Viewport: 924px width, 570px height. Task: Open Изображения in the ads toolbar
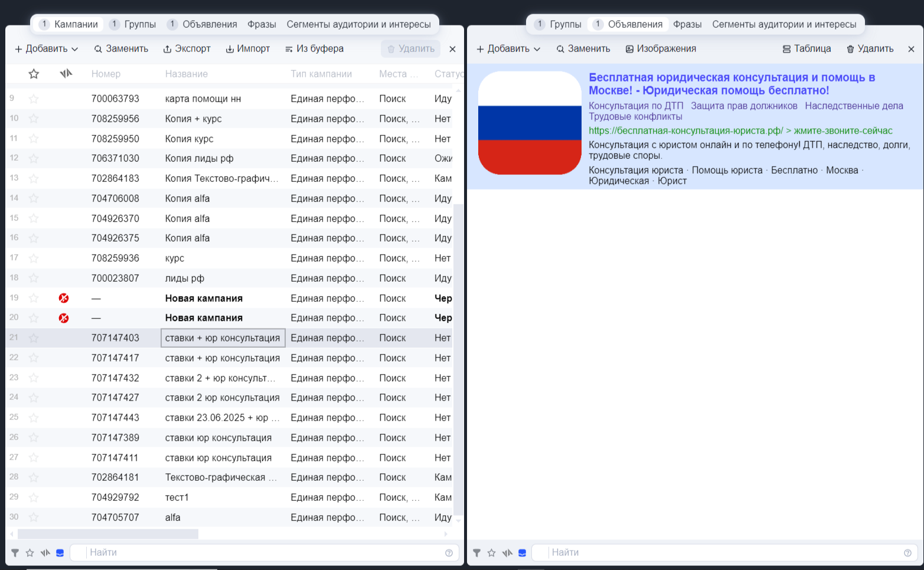point(661,49)
